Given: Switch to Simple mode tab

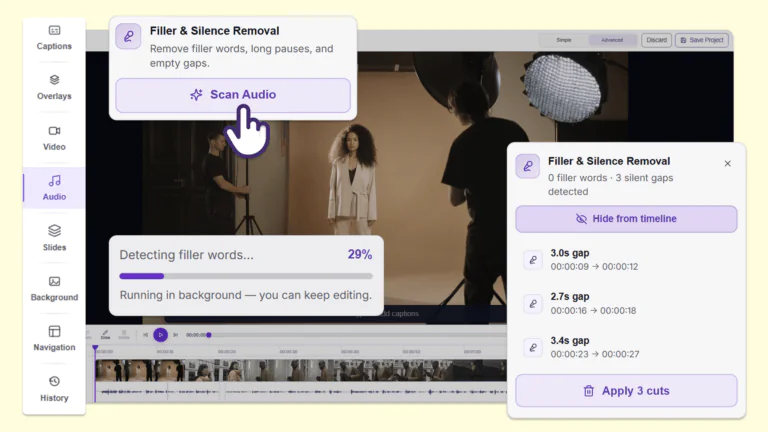Looking at the screenshot, I should click(x=564, y=40).
